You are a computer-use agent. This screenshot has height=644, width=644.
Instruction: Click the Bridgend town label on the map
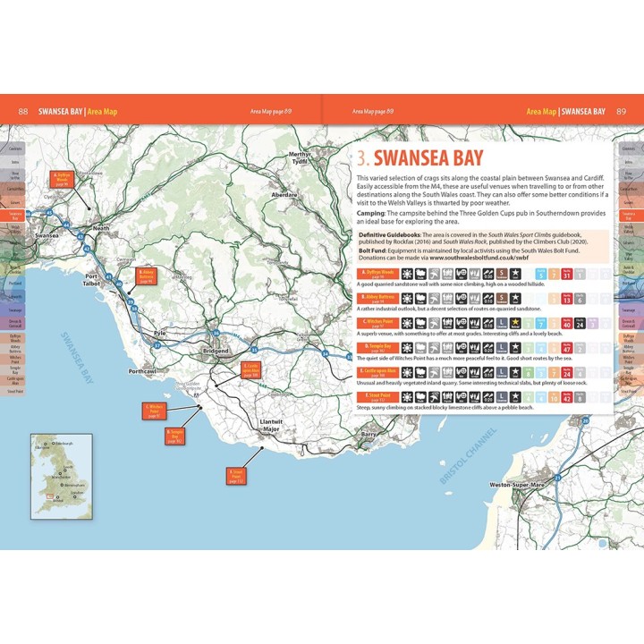[x=216, y=352]
